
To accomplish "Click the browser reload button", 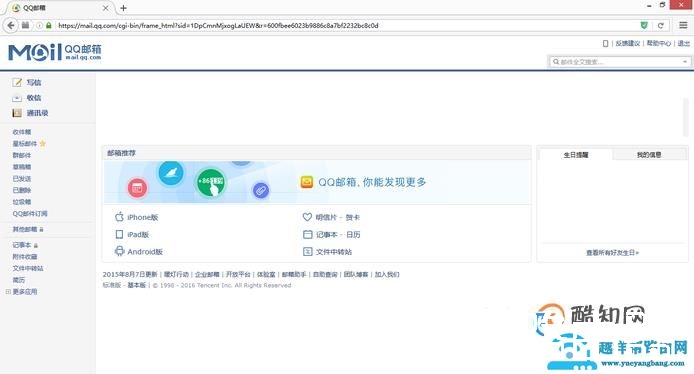I will coord(660,26).
